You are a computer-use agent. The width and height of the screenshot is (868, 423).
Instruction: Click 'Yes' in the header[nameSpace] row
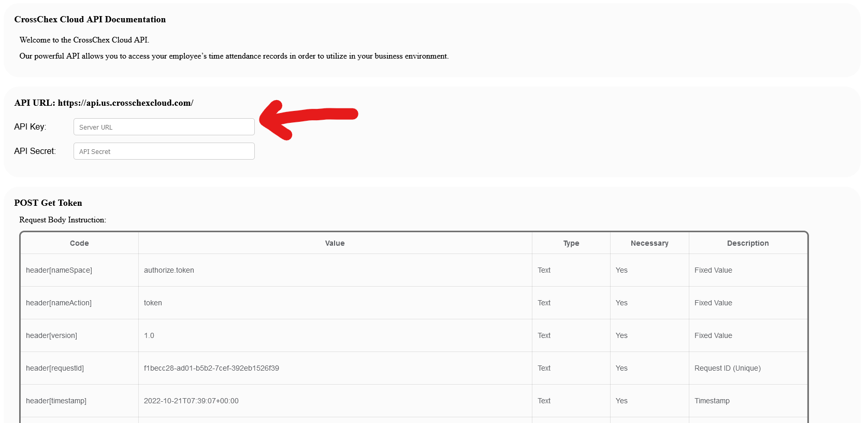point(621,270)
